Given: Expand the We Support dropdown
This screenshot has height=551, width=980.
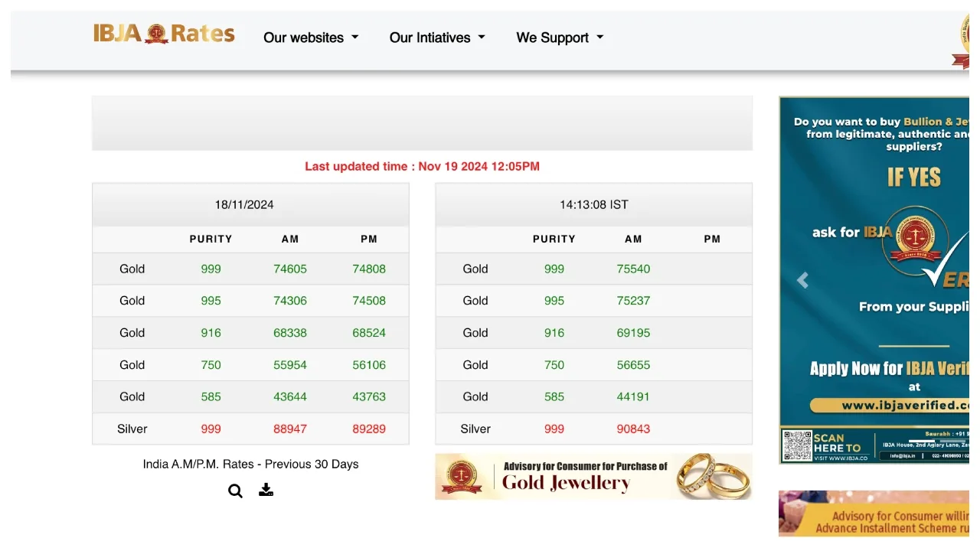Looking at the screenshot, I should click(x=560, y=37).
